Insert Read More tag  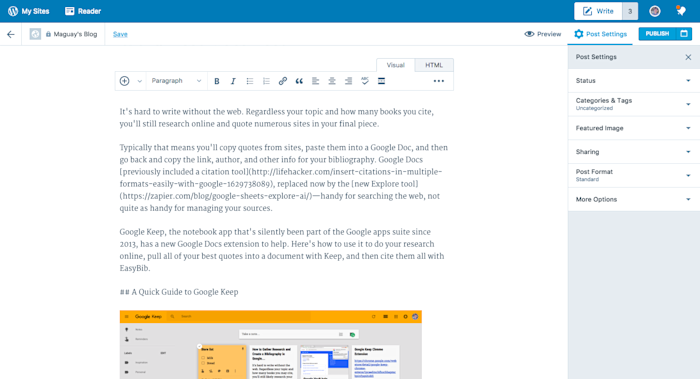click(x=381, y=81)
